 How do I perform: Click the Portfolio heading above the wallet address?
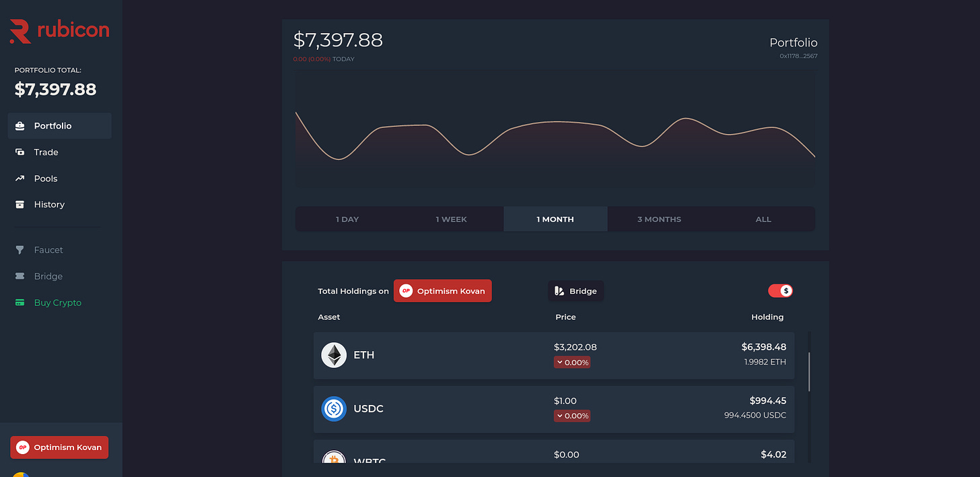pyautogui.click(x=794, y=42)
